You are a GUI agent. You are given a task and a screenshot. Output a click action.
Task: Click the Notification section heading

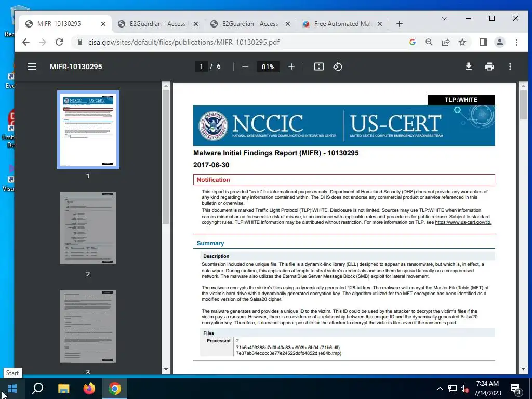click(x=213, y=180)
